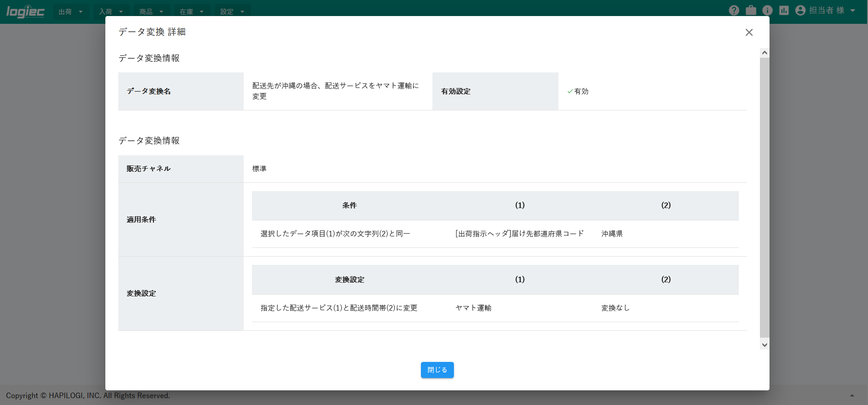Click the 有効設定 label cell
Image resolution: width=868 pixels, height=405 pixels.
(x=495, y=91)
